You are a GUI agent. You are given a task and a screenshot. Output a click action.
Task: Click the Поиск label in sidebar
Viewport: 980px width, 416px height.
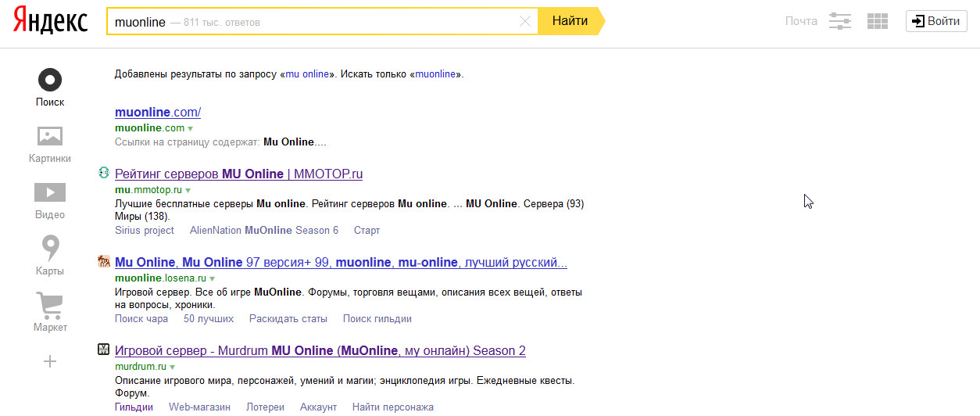tap(50, 102)
